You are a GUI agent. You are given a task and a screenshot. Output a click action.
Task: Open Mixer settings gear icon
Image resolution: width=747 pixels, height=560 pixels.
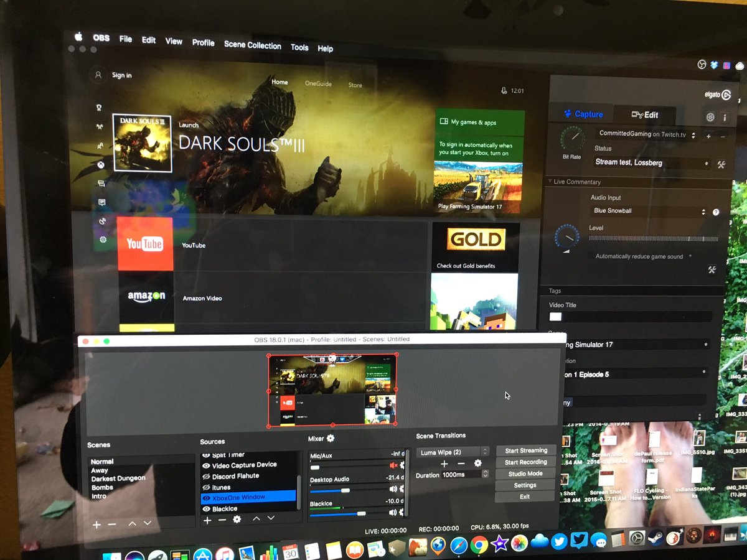(331, 439)
